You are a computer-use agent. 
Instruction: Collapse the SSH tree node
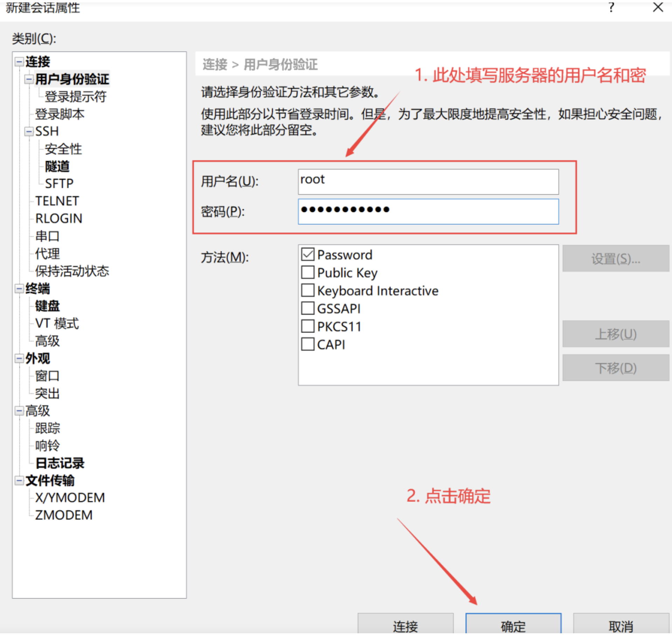tap(29, 132)
